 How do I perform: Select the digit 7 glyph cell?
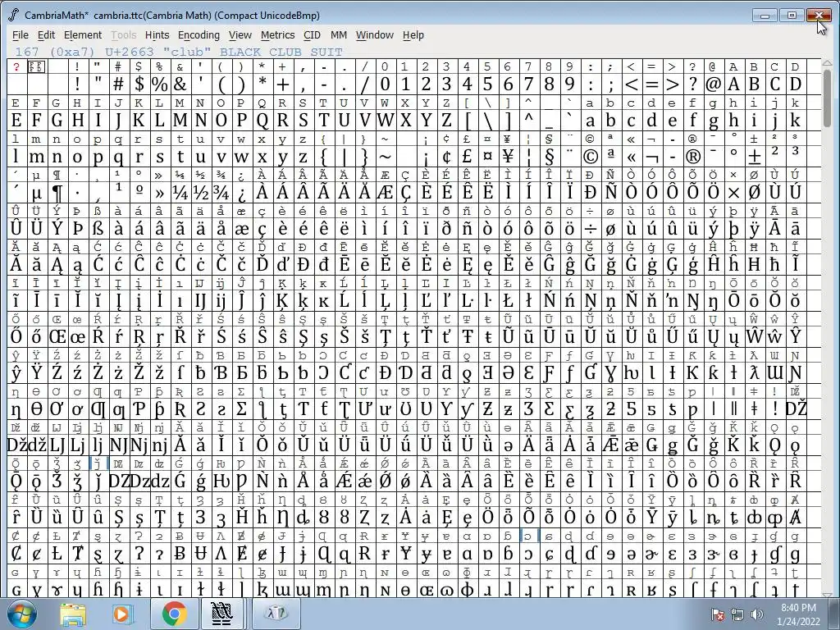coord(529,84)
